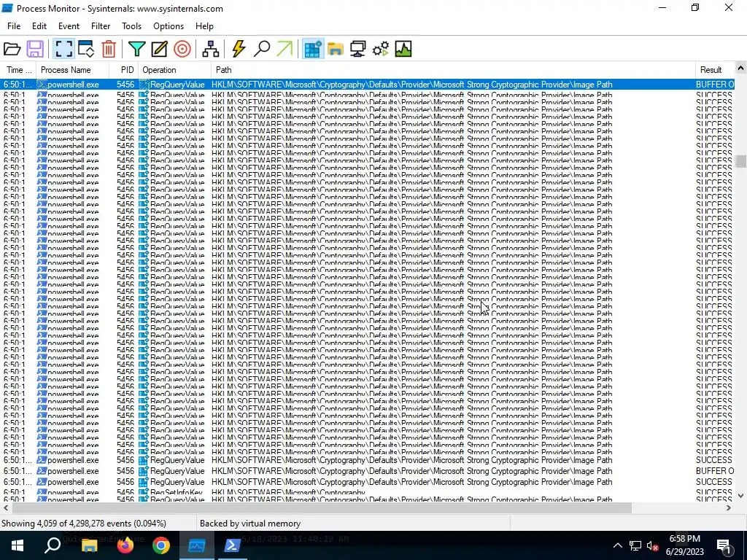Screen dimensions: 747x560
Task: Click the Path column header
Action: click(452, 70)
